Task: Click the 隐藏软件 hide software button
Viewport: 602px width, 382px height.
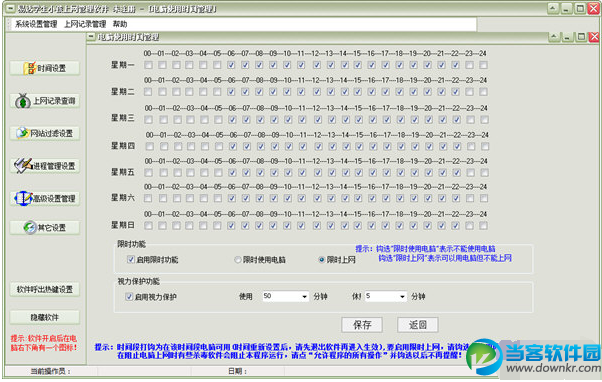Action: 45,318
